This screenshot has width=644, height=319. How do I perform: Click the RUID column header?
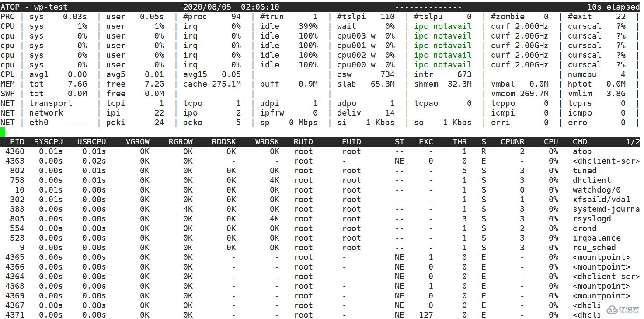click(303, 142)
